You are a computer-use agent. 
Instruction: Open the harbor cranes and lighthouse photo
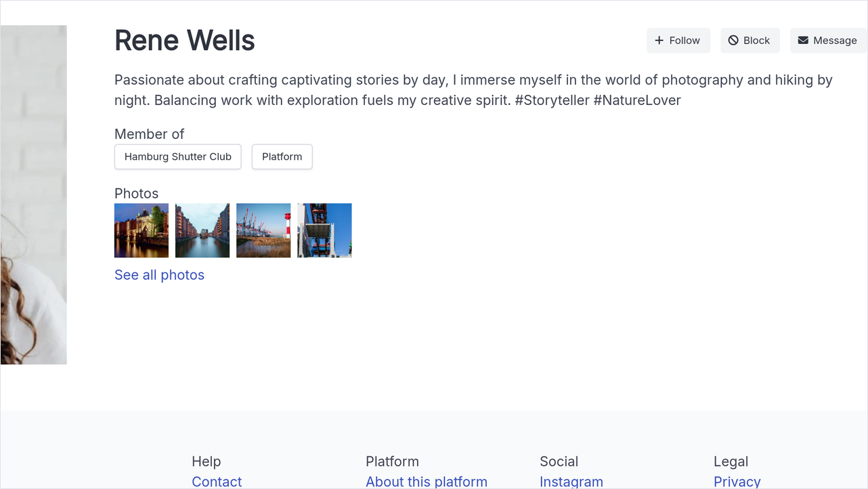(x=263, y=230)
